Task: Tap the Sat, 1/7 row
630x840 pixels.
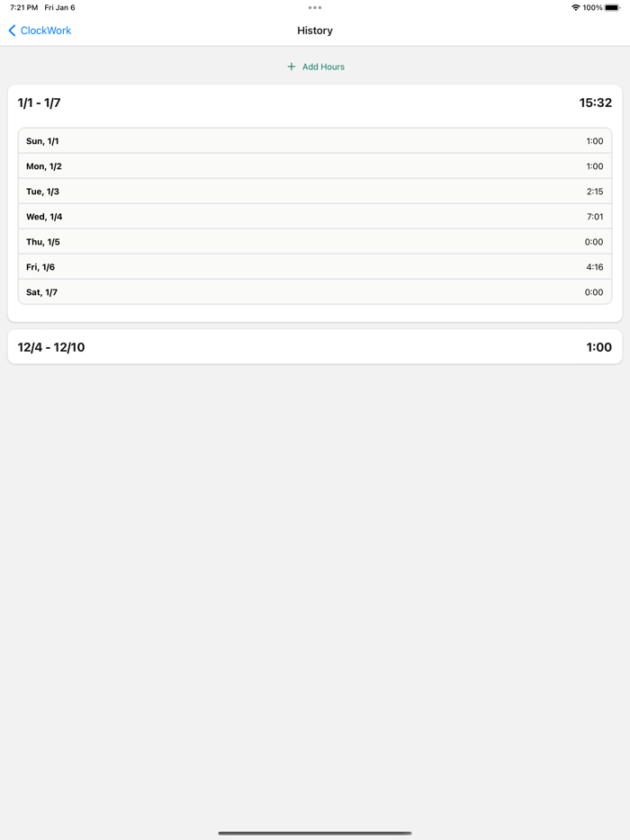Action: pos(315,292)
